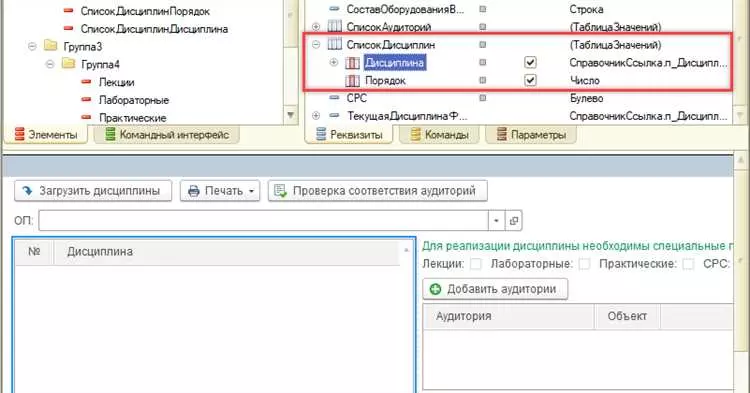750x393 pixels.
Task: Click the СписокДисциплинДисциплина element red icon
Action: (69, 29)
